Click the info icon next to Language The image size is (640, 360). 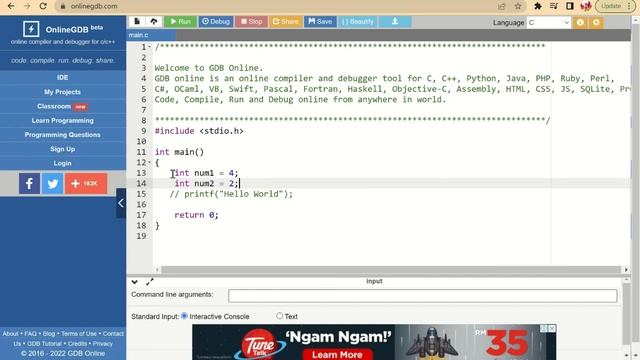580,22
